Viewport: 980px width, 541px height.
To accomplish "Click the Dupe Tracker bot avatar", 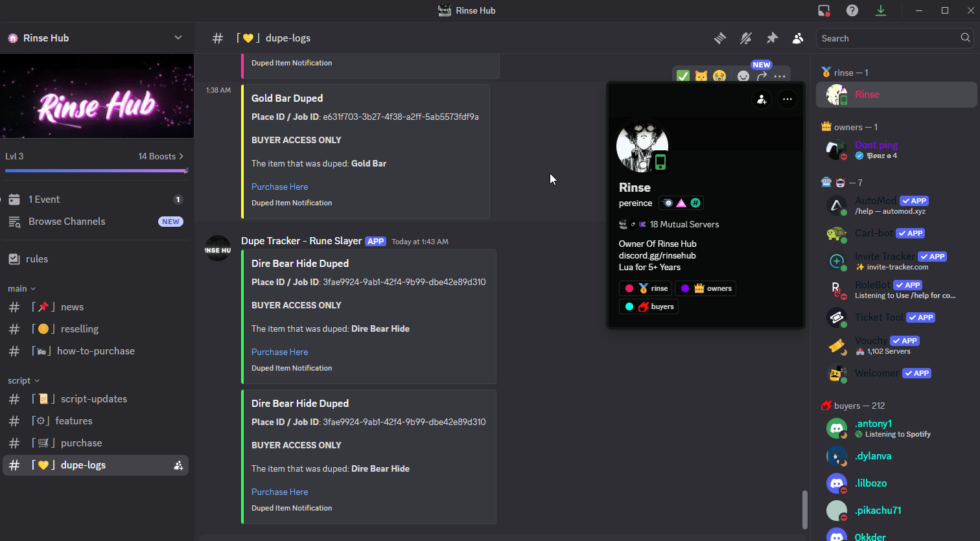I will (218, 248).
